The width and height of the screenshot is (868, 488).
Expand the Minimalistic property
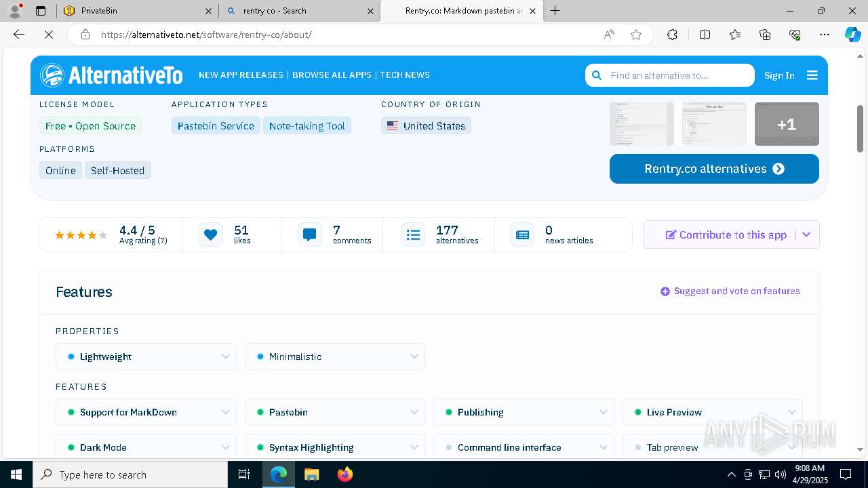[335, 357]
